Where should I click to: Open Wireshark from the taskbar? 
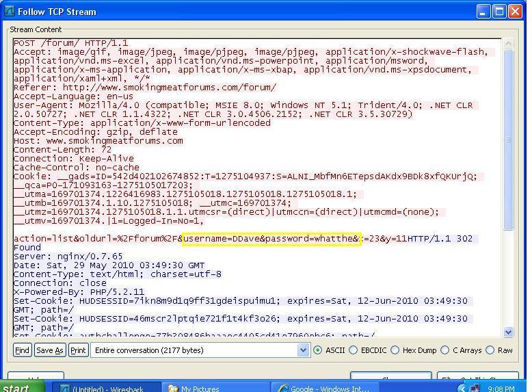coord(103,388)
